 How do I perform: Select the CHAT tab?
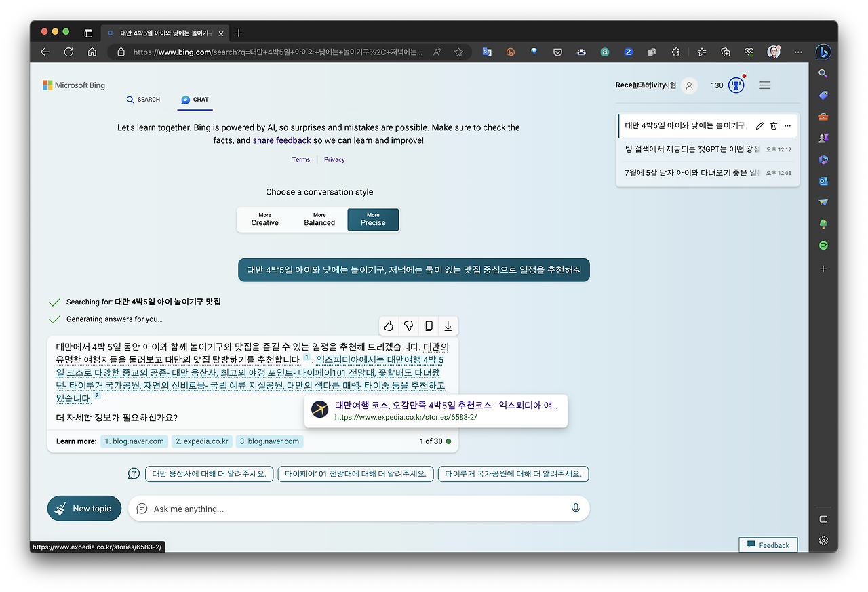coord(195,100)
